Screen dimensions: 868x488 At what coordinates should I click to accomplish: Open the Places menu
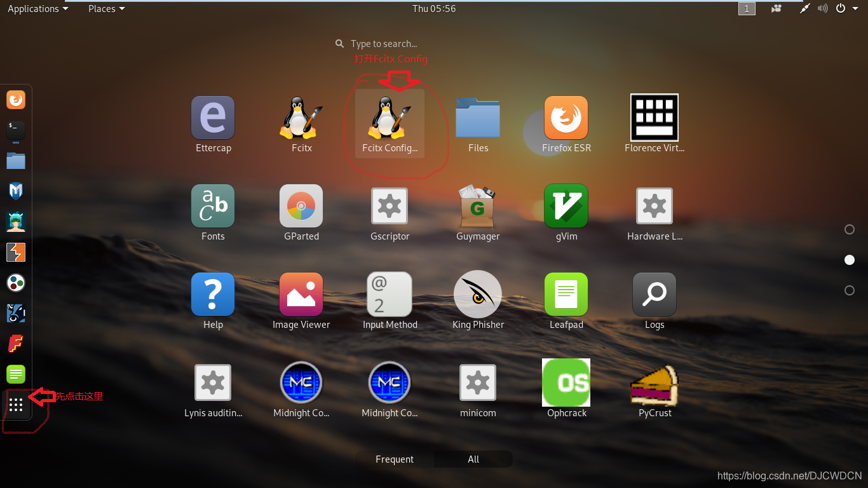[x=106, y=9]
